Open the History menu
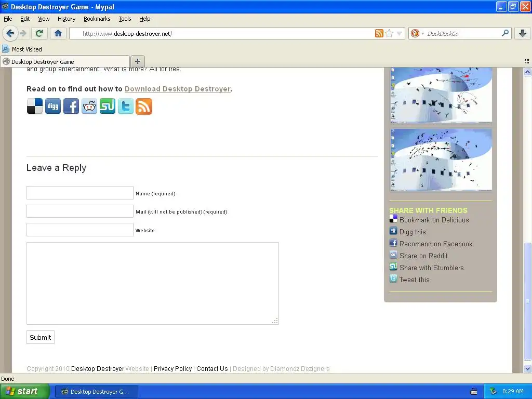The width and height of the screenshot is (532, 399). click(66, 19)
